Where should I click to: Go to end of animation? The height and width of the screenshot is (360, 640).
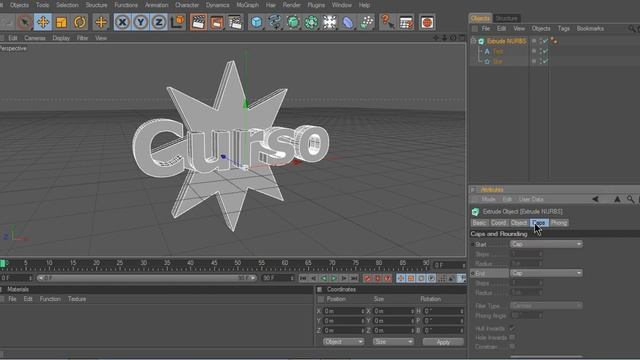[354, 278]
